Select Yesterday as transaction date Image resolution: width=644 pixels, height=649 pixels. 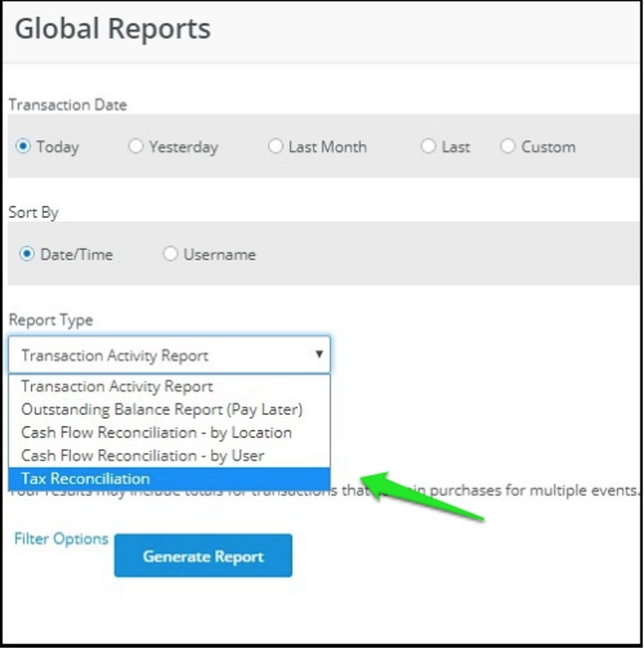(x=135, y=146)
